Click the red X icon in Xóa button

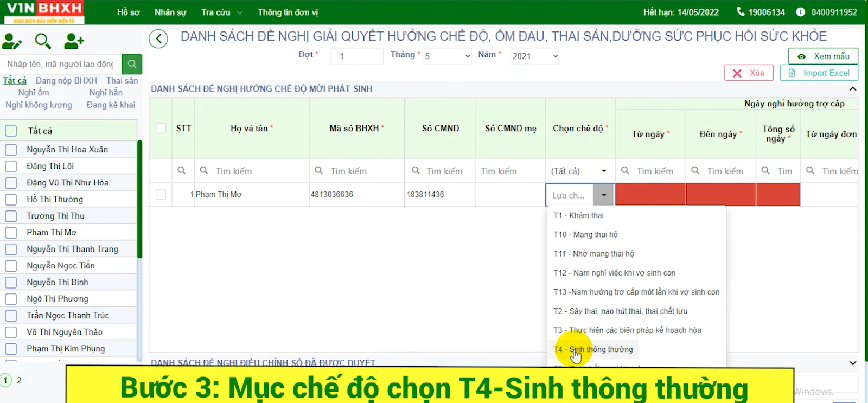pyautogui.click(x=737, y=73)
